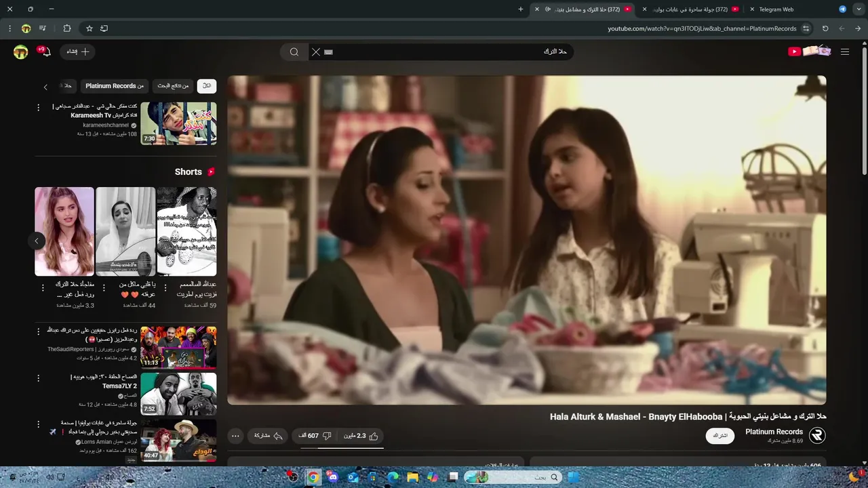
Task: Open TheSaudiReporters reaction video thumbnail
Action: (178, 347)
